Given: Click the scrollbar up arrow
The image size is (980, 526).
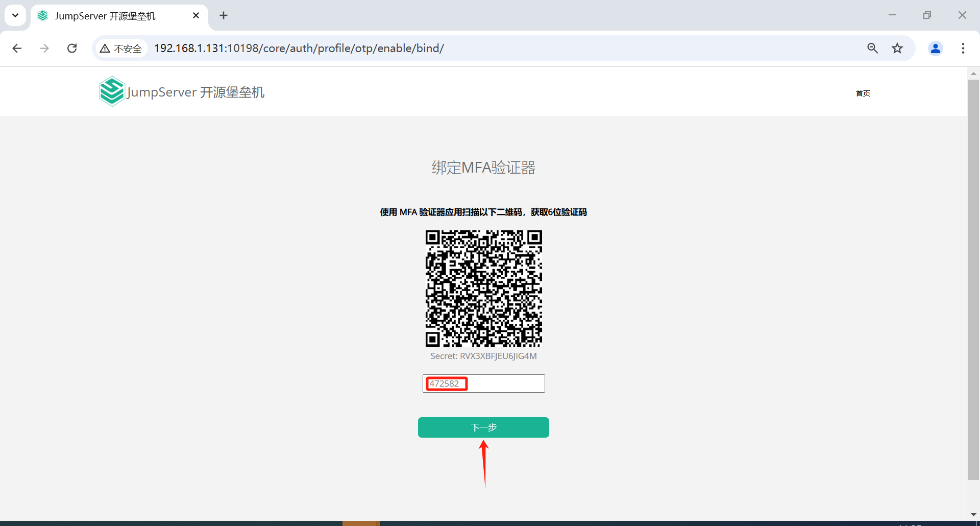Looking at the screenshot, I should 973,74.
